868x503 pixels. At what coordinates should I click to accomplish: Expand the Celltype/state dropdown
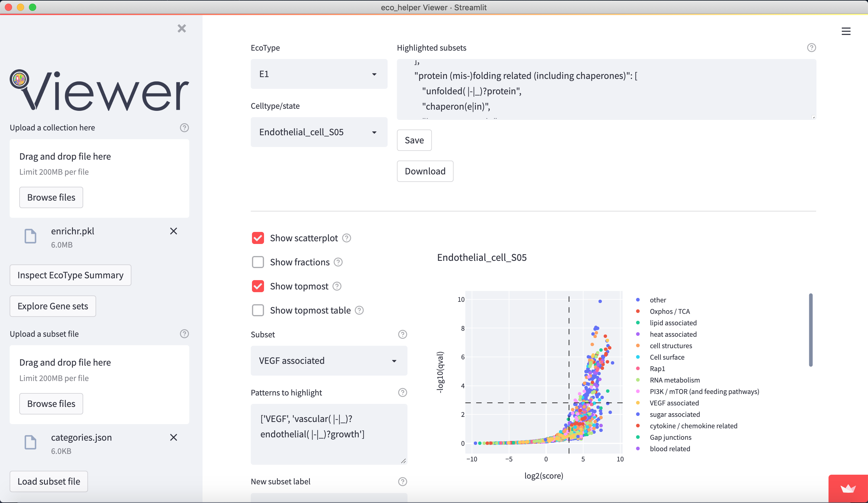coord(319,132)
